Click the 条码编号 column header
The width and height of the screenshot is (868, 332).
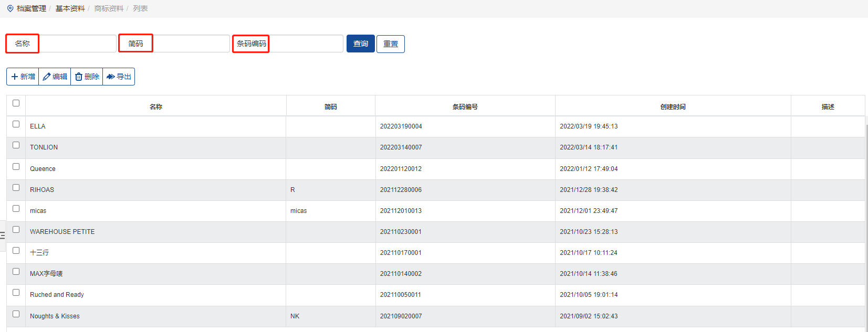pos(465,106)
